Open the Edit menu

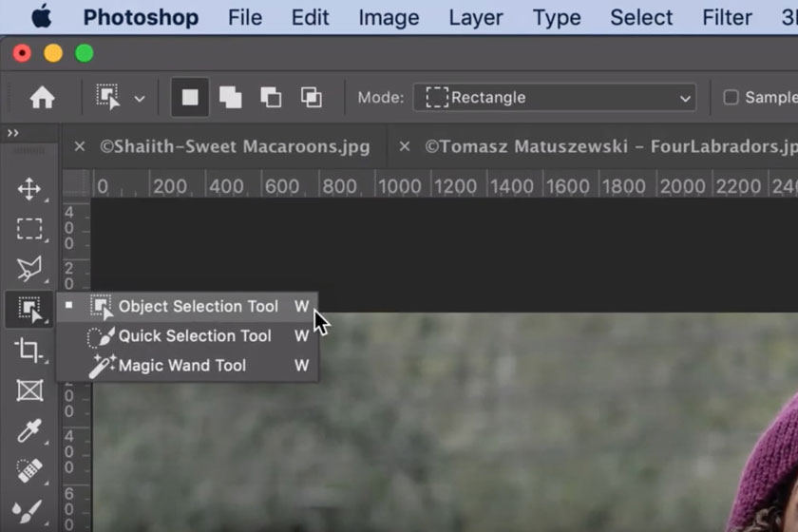point(310,18)
